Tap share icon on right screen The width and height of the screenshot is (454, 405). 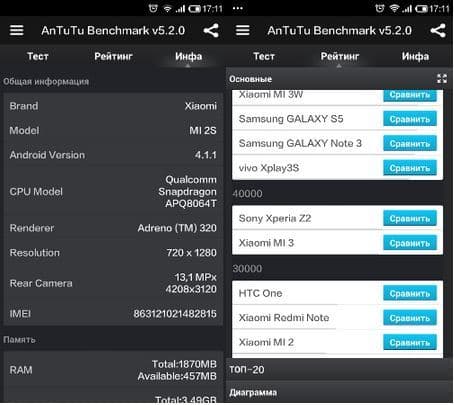[x=438, y=30]
